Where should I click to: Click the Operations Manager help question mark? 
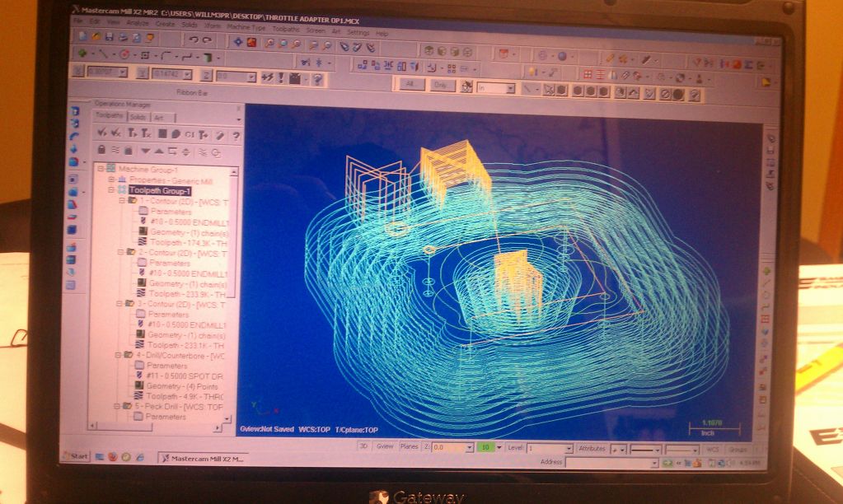click(236, 137)
